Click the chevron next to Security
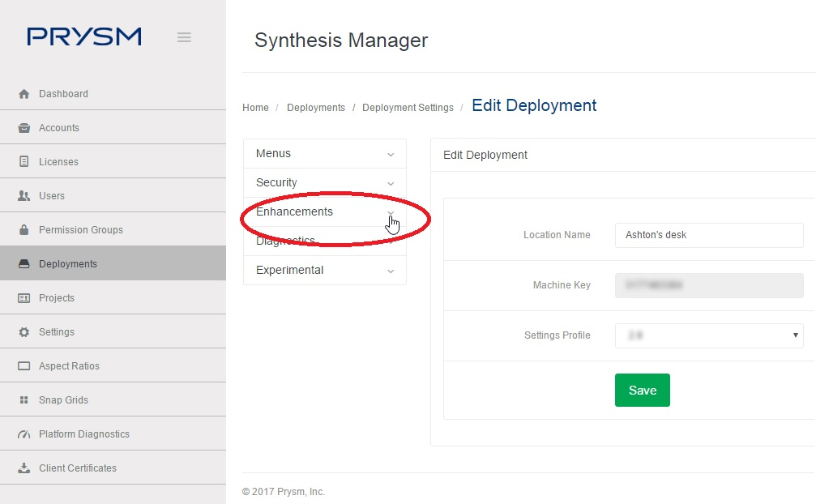816x504 pixels. pos(391,184)
